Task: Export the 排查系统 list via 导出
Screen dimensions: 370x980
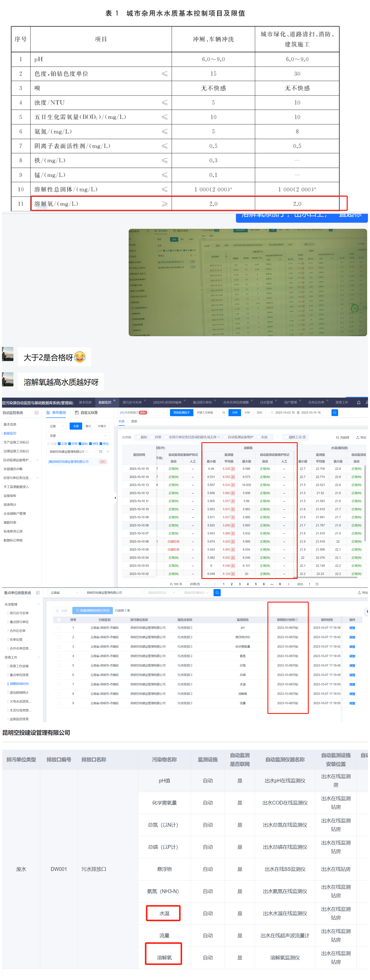Action: tap(363, 593)
